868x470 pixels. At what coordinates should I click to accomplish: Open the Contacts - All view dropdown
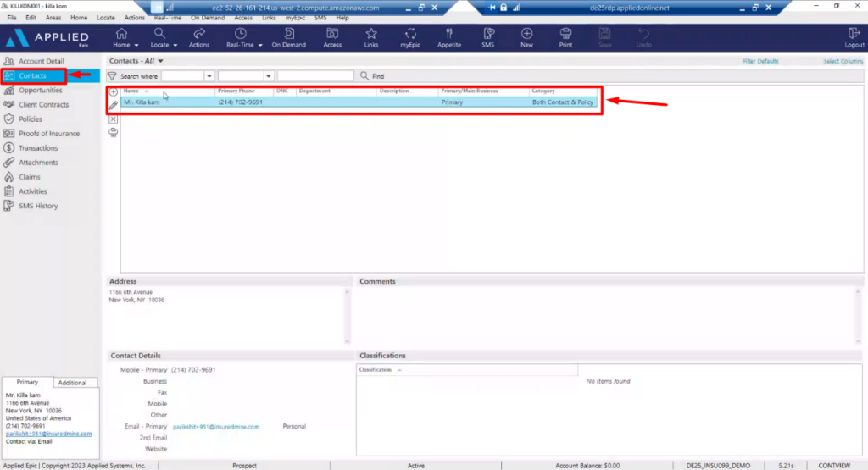(x=160, y=61)
